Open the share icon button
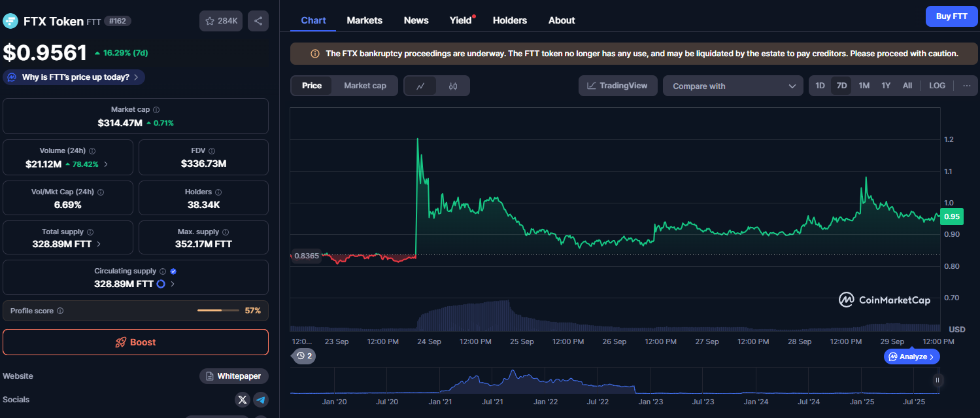The height and width of the screenshot is (418, 980). 258,21
